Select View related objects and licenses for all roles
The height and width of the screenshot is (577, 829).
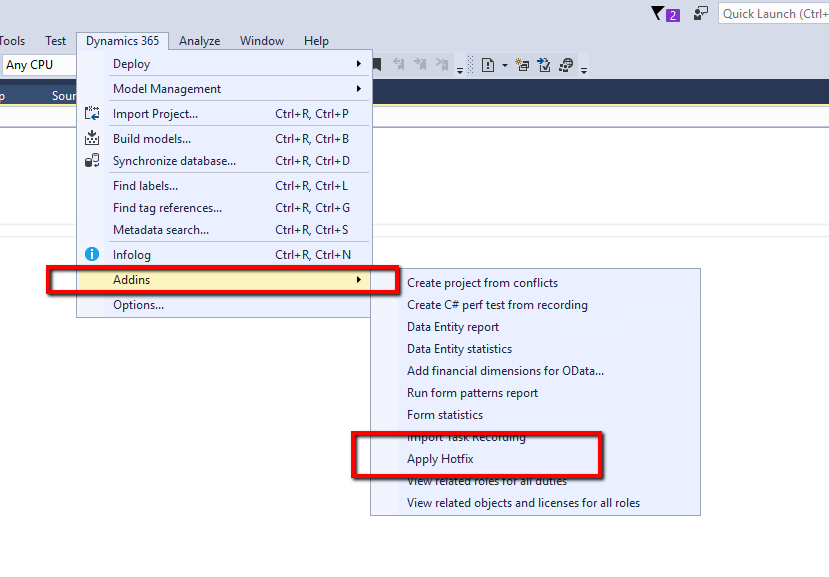(x=536, y=503)
